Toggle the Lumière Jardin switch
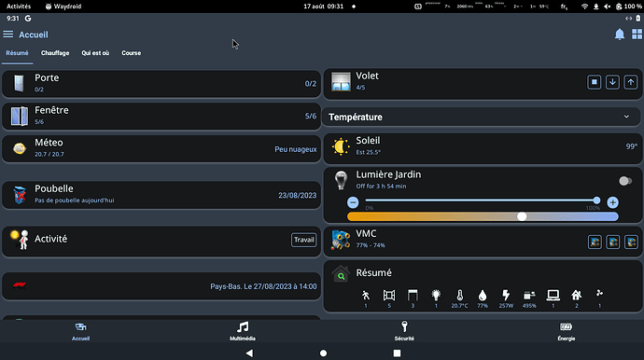Image resolution: width=644 pixels, height=360 pixels. [x=625, y=181]
